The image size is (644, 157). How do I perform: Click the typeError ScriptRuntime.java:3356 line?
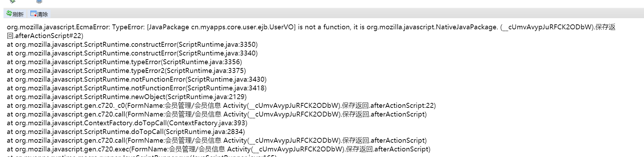pyautogui.click(x=124, y=62)
